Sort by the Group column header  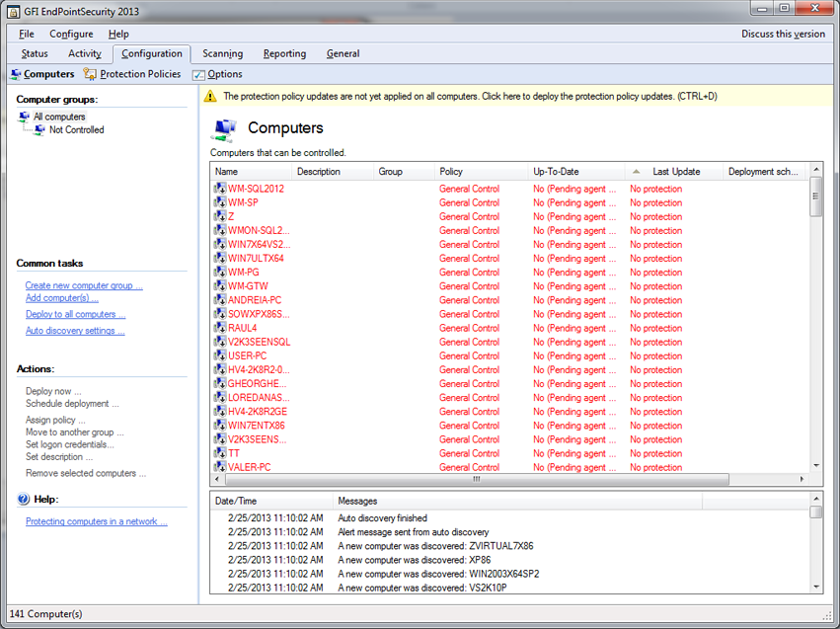pyautogui.click(x=404, y=172)
